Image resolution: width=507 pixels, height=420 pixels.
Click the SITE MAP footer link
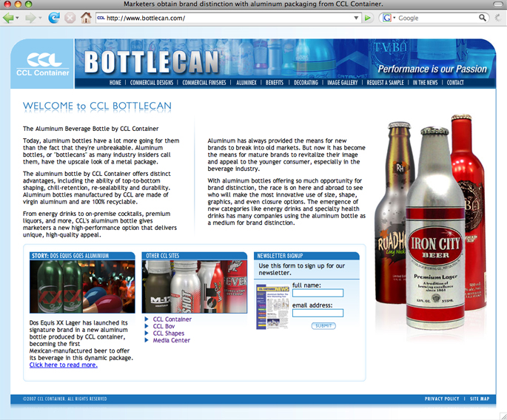tap(480, 399)
